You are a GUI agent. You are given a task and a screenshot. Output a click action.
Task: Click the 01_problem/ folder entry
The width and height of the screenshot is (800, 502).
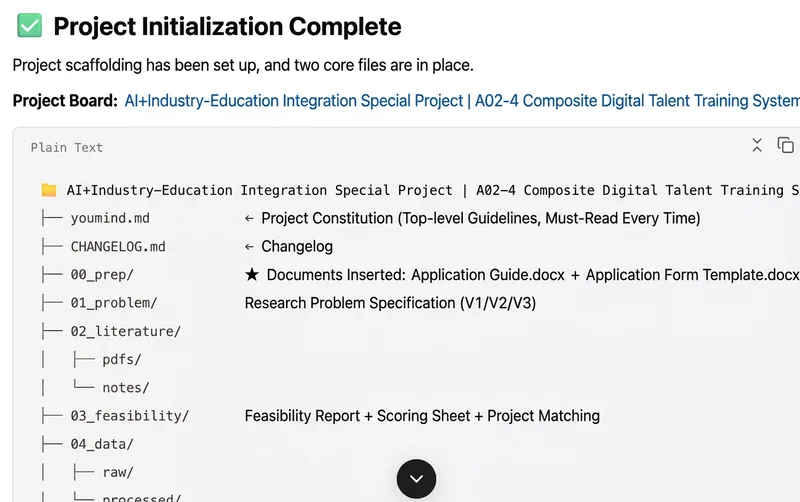click(x=114, y=303)
